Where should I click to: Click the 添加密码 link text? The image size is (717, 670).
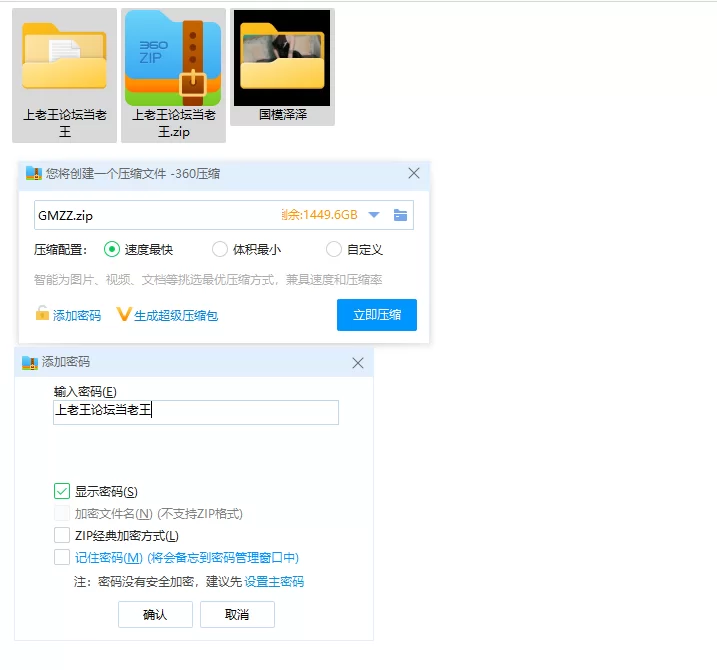click(x=77, y=316)
